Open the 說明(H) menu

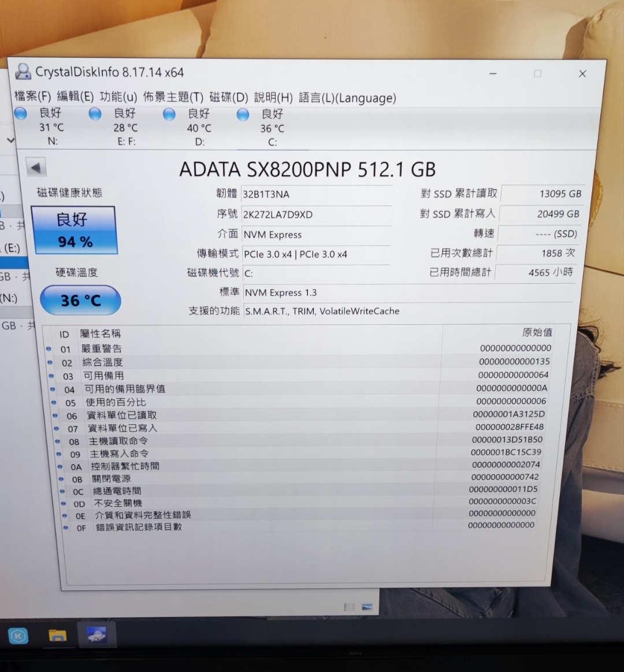tap(273, 98)
